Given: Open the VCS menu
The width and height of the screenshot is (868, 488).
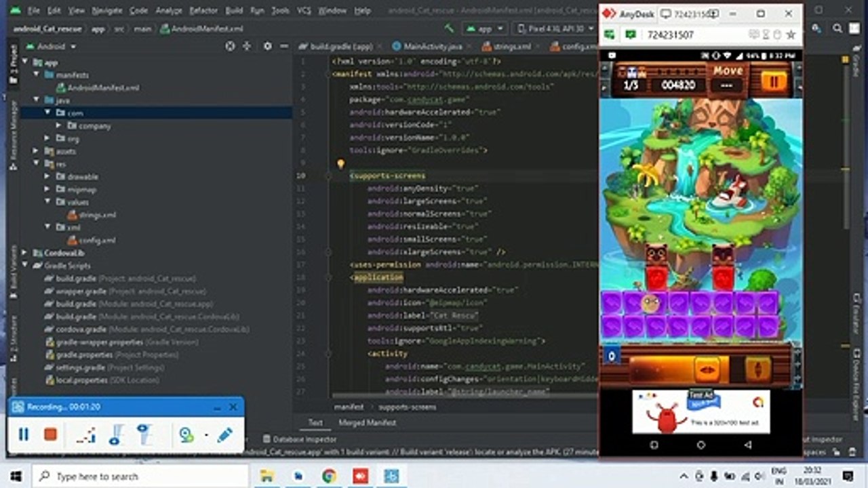Looking at the screenshot, I should tap(303, 11).
